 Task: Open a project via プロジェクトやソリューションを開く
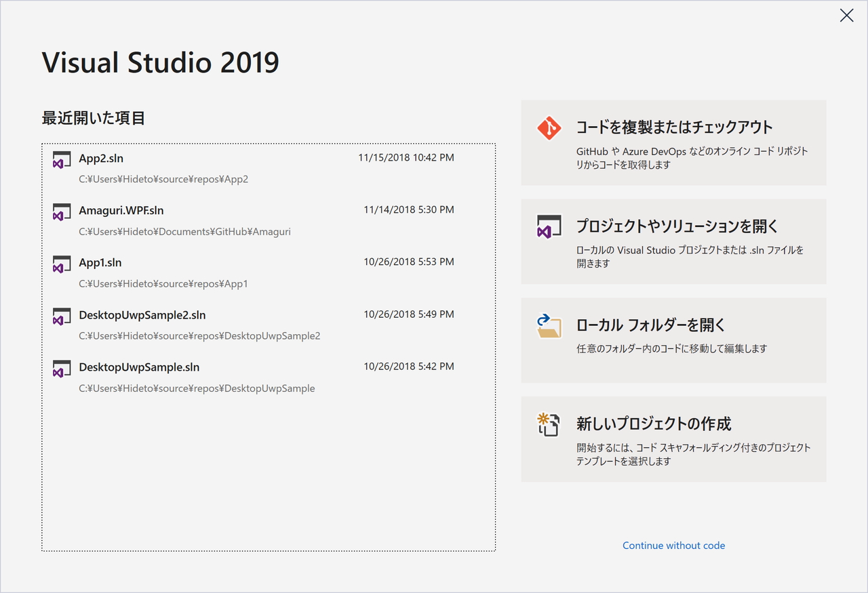tap(673, 241)
